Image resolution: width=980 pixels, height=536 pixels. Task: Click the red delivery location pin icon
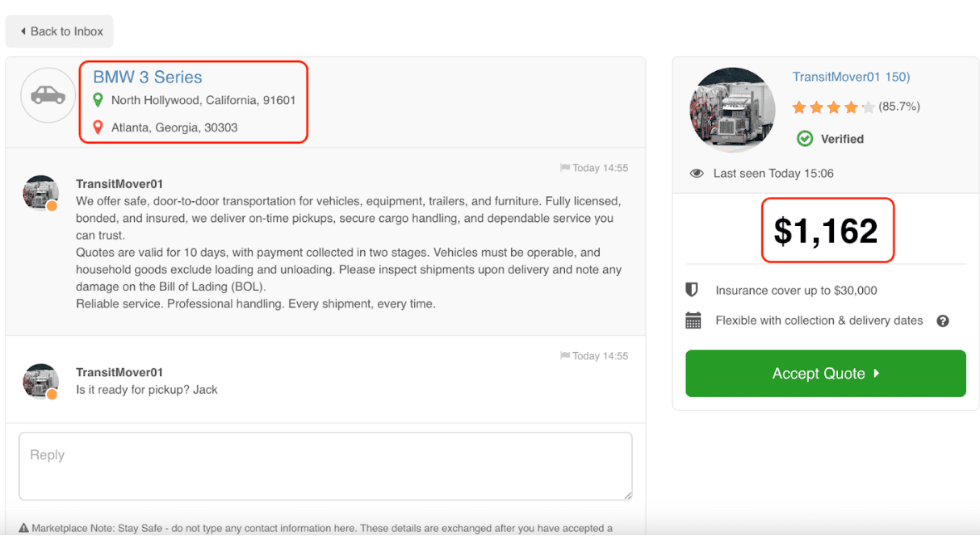[x=98, y=128]
